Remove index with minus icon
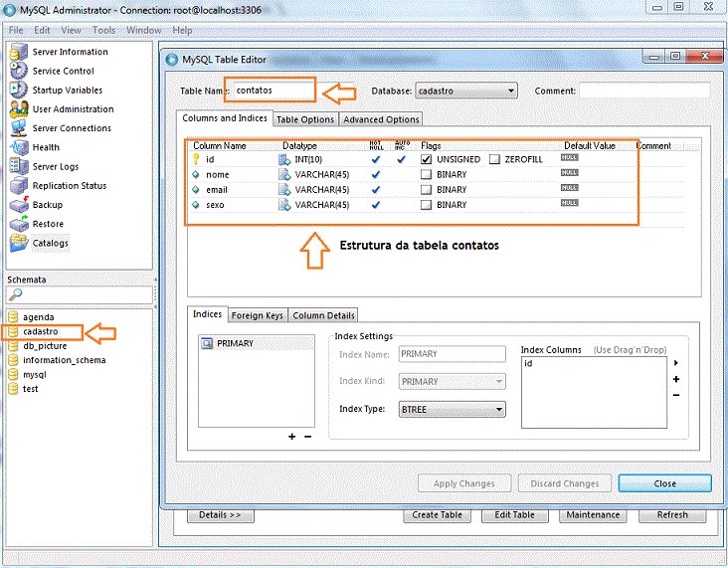 pyautogui.click(x=308, y=437)
